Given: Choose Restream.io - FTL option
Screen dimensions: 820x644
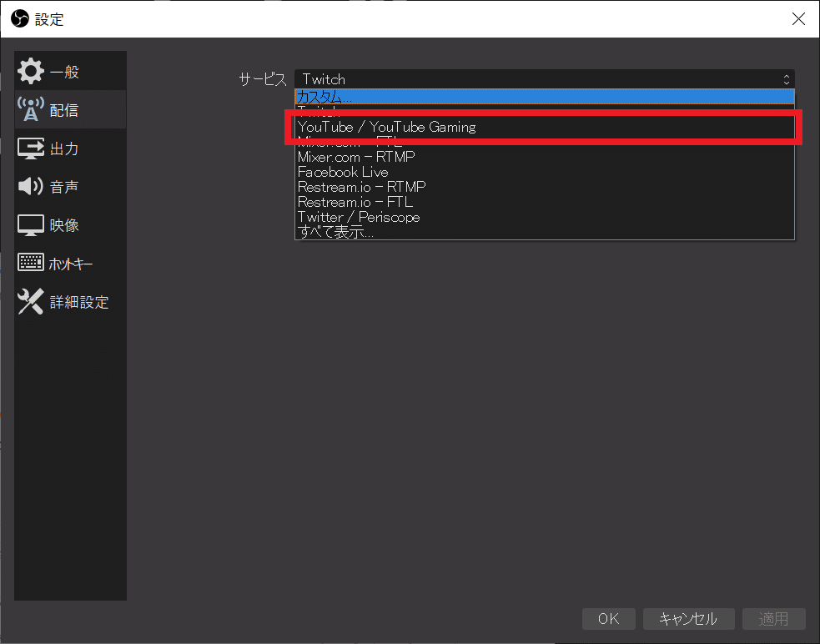Looking at the screenshot, I should coord(545,202).
